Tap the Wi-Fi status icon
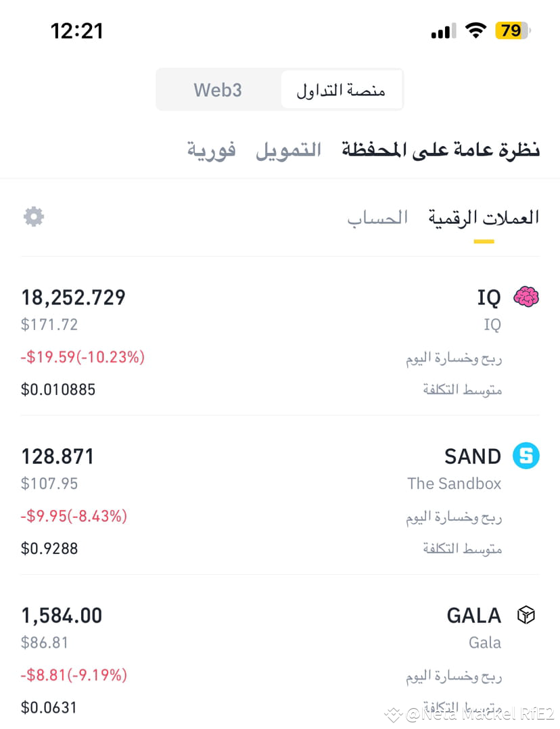This screenshot has height=729, width=560. (x=475, y=31)
